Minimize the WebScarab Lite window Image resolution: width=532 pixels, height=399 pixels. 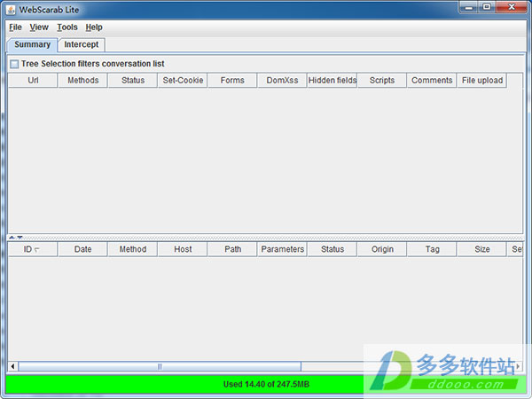(x=469, y=7)
